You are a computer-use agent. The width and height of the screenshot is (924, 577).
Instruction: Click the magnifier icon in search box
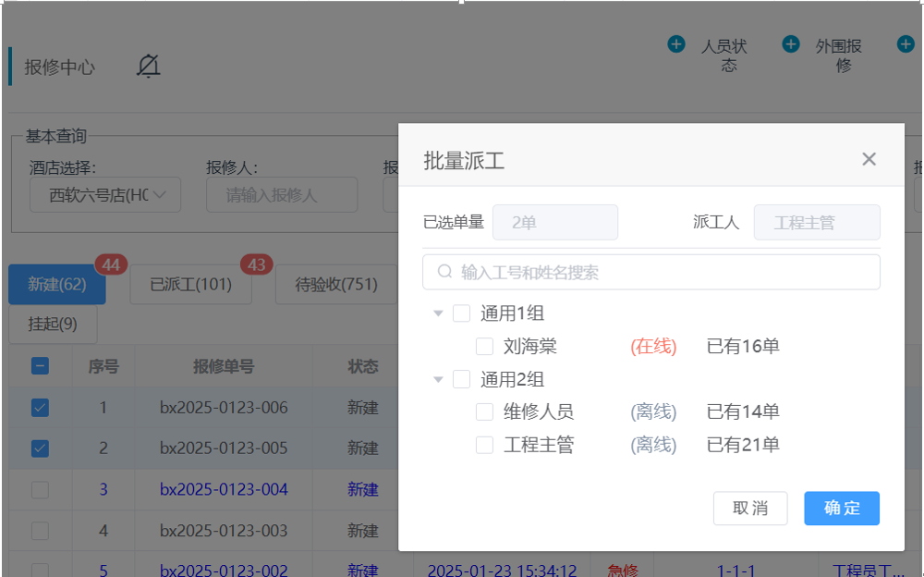(444, 272)
